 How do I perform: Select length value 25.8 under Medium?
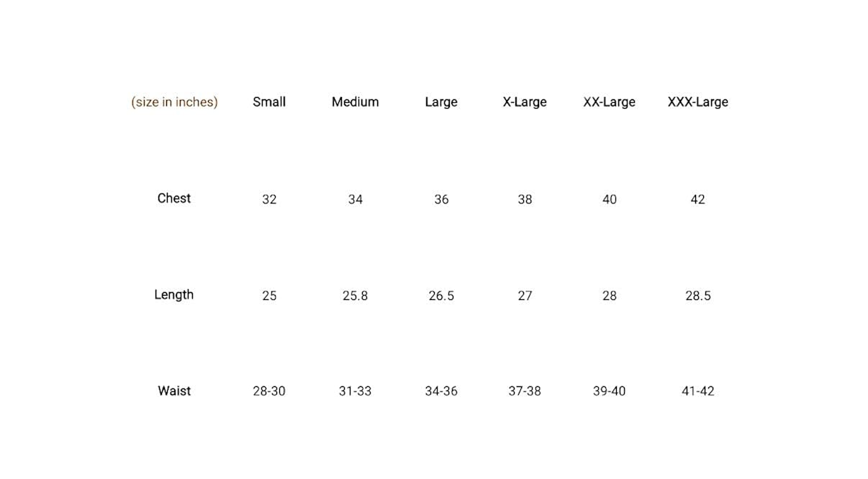click(x=355, y=296)
